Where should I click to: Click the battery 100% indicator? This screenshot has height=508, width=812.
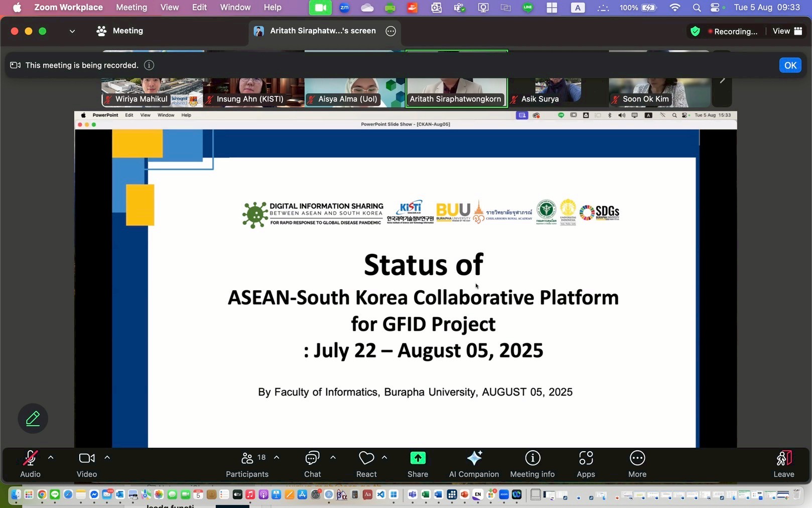click(x=638, y=8)
